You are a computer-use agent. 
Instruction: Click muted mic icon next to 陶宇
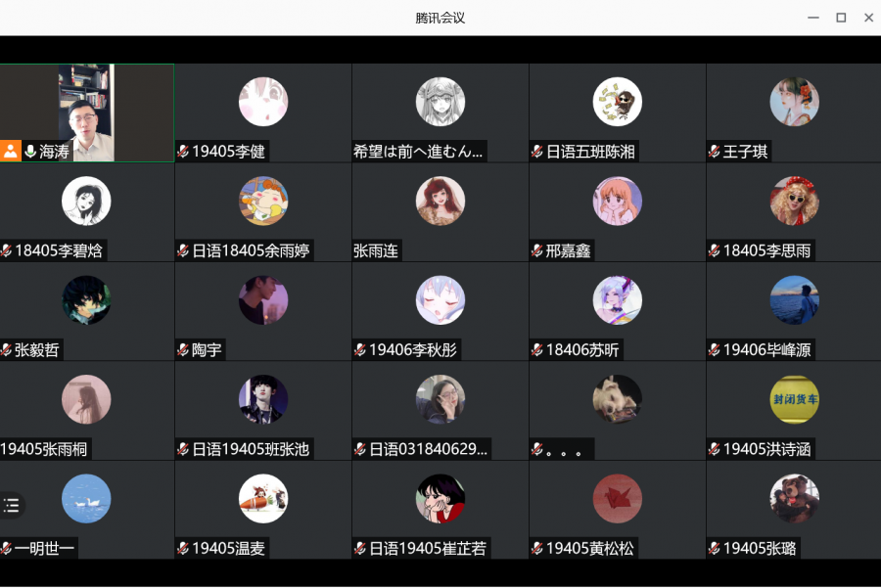183,350
